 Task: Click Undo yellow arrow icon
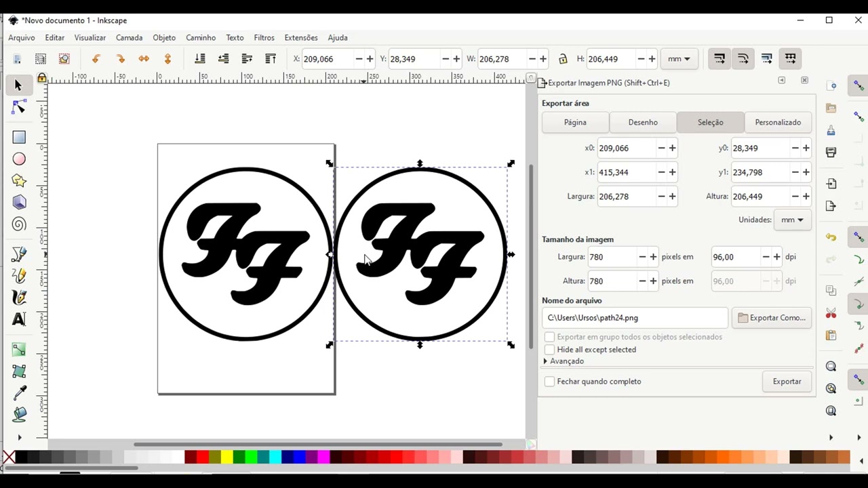click(x=831, y=237)
